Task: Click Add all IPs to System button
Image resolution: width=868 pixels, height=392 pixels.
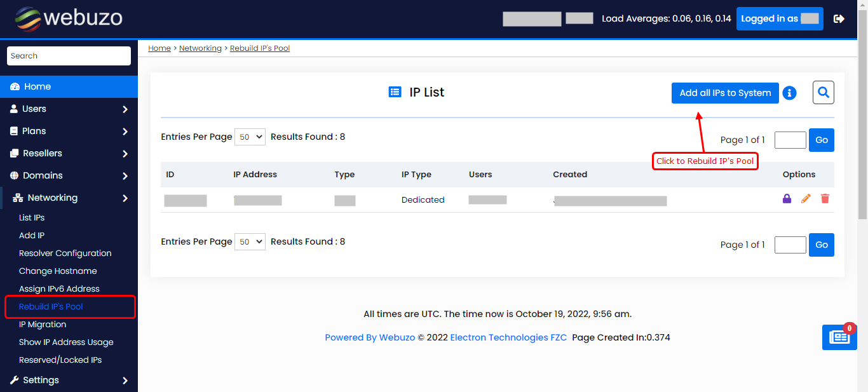Action: tap(725, 93)
